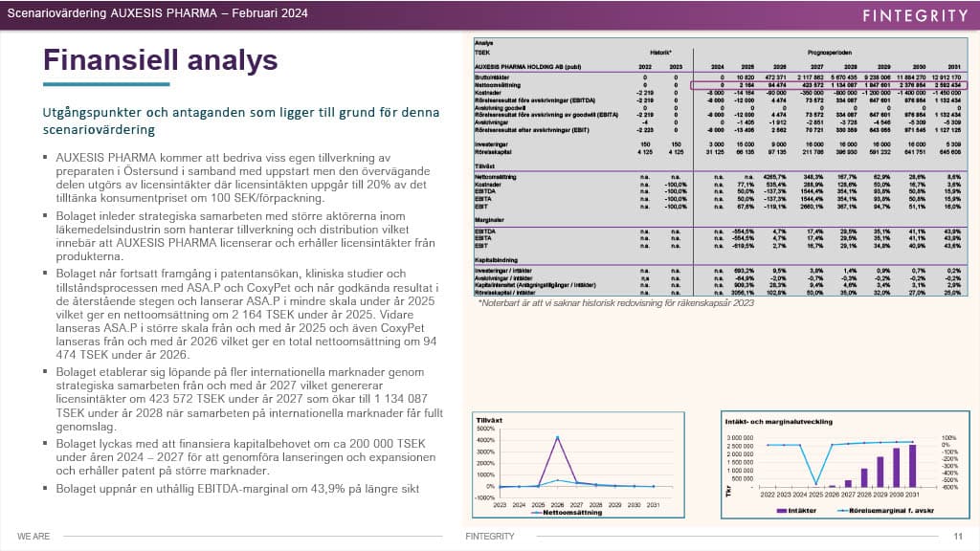Click the FINTEGRITY logo in the header
Viewport: 980px width, 551px height.
(916, 15)
